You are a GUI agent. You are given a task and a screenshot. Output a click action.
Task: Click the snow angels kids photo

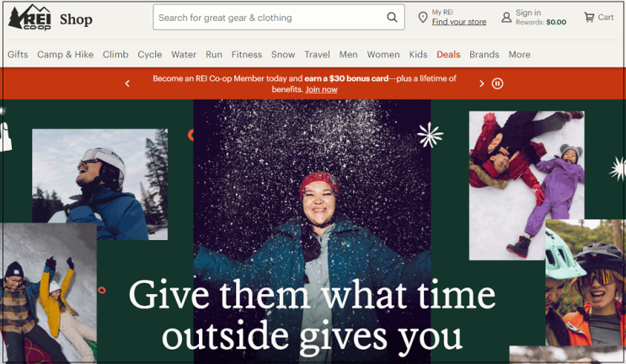pyautogui.click(x=527, y=185)
